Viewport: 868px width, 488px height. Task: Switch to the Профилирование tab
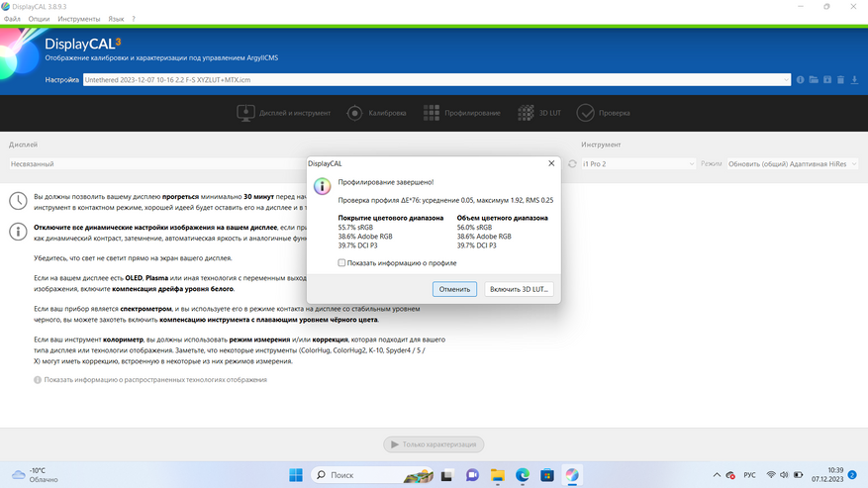click(461, 113)
